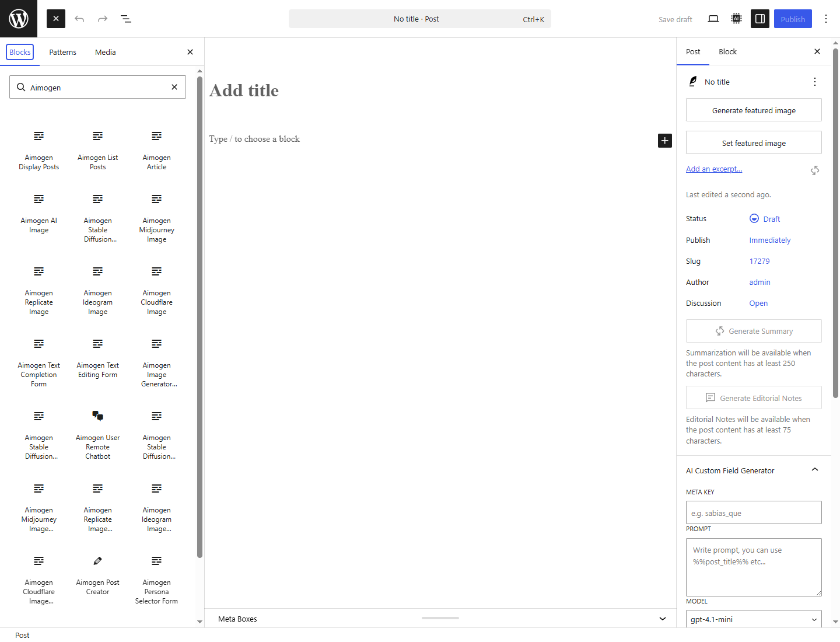Collapse AI Custom Field Generator panel

tap(754, 470)
